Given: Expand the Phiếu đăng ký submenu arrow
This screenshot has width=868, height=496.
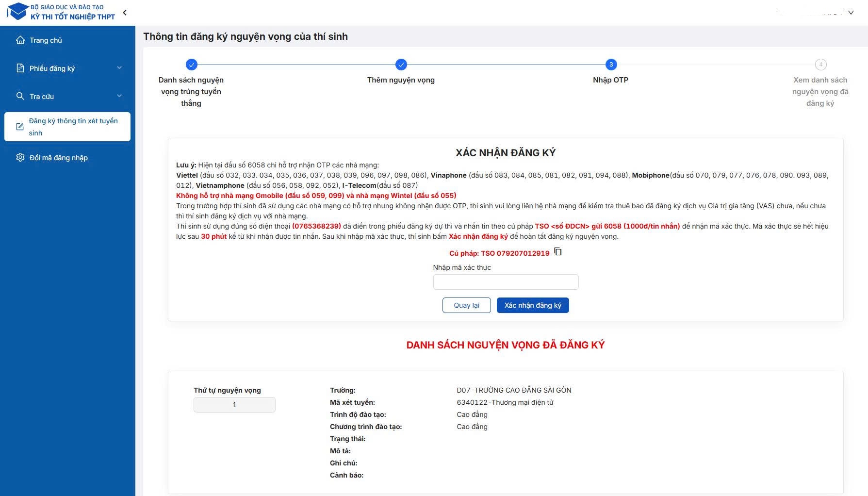Looking at the screenshot, I should (x=119, y=68).
